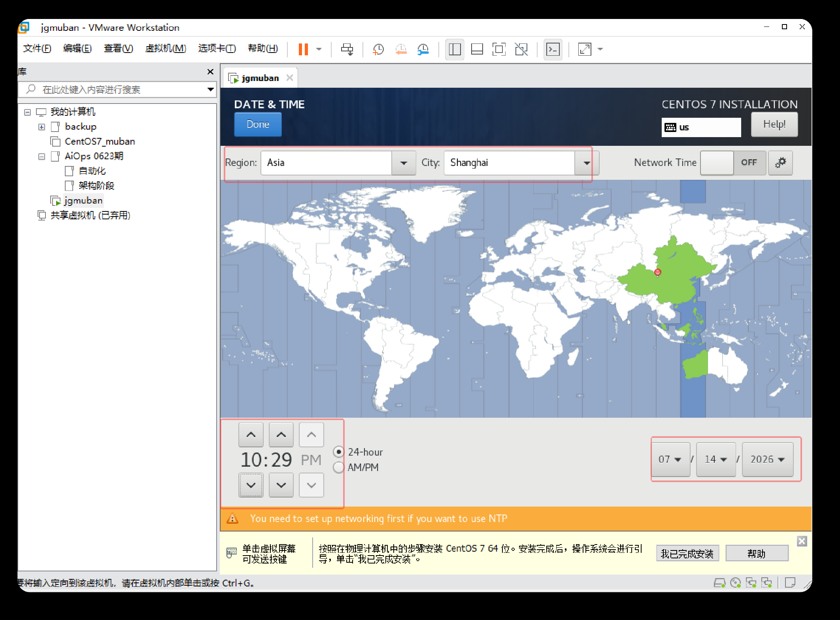The height and width of the screenshot is (620, 840).
Task: Click the first network adapter status icon
Action: (751, 583)
